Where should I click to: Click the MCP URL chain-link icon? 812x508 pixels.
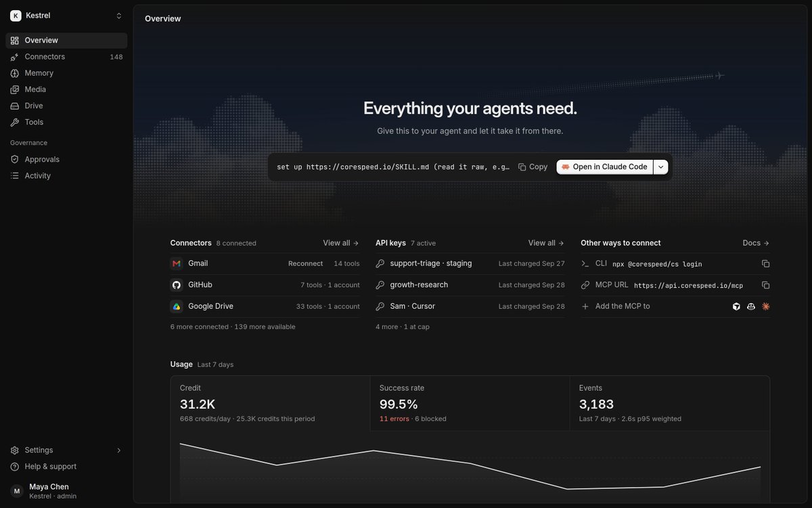pos(585,285)
